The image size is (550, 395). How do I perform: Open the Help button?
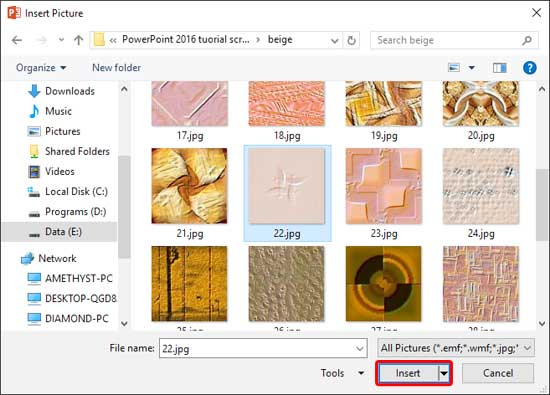pyautogui.click(x=529, y=68)
